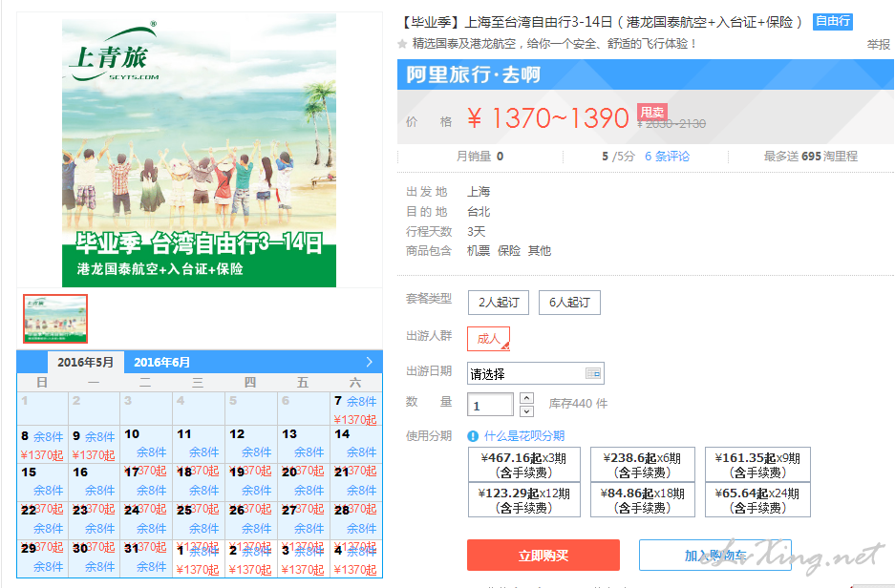Image resolution: width=895 pixels, height=588 pixels.
Task: Click the blue 自由行 tag beside the title
Action: [x=833, y=22]
